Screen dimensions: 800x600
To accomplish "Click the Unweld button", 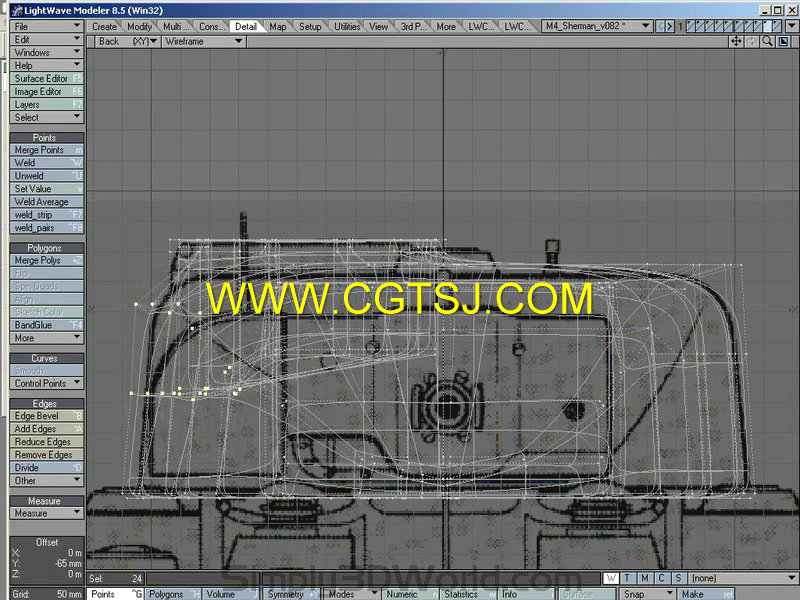I will pyautogui.click(x=47, y=176).
